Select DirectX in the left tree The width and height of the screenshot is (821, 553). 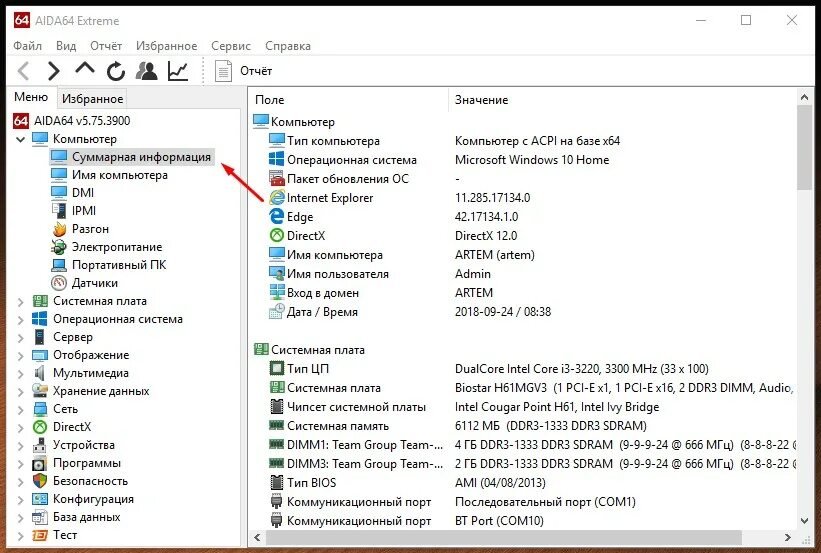[x=72, y=427]
